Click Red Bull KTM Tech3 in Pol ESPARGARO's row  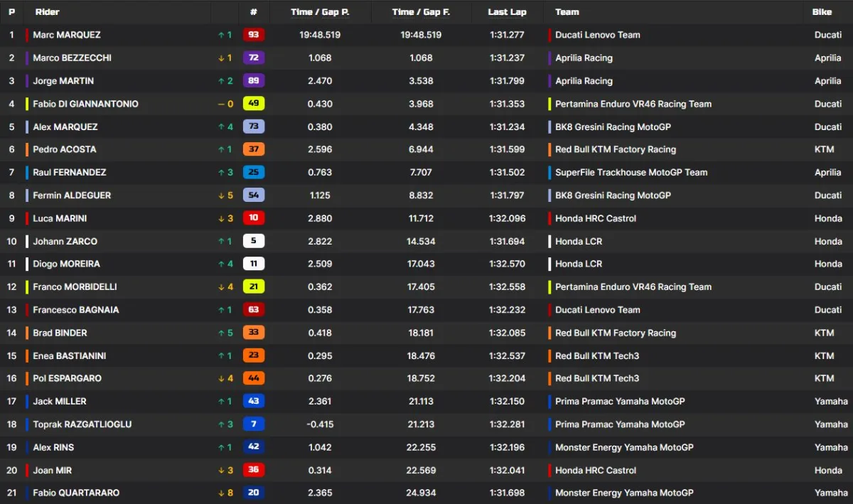pos(597,378)
